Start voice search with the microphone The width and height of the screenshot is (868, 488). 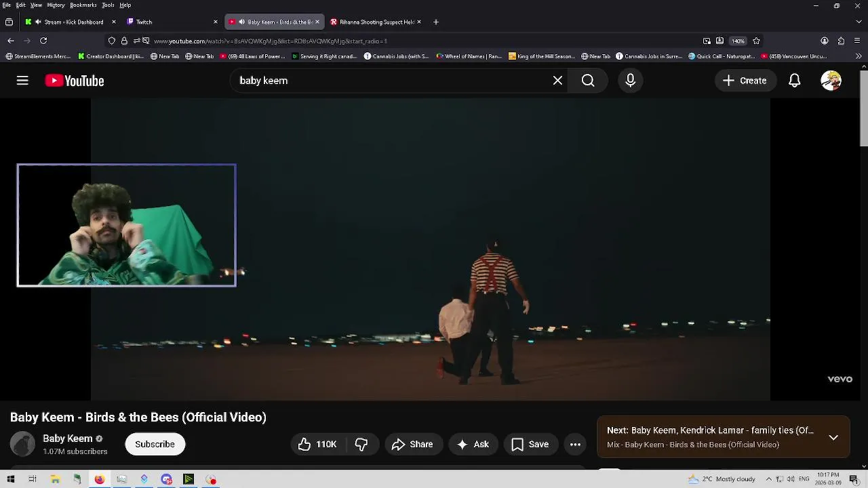click(631, 81)
